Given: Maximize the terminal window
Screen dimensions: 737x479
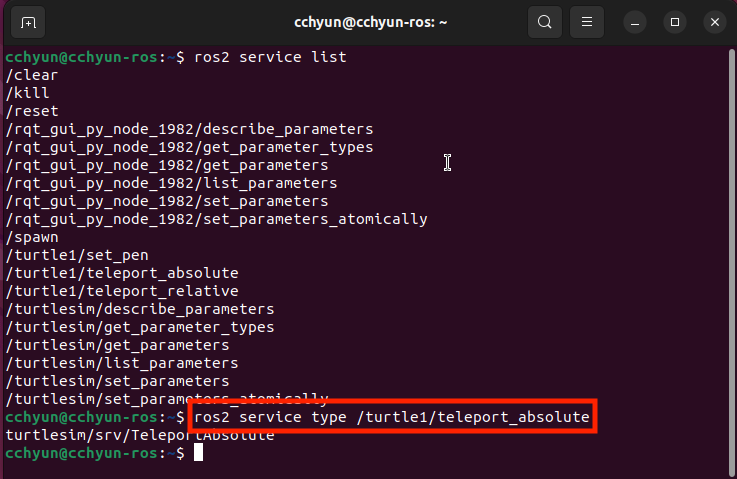Looking at the screenshot, I should (x=675, y=22).
